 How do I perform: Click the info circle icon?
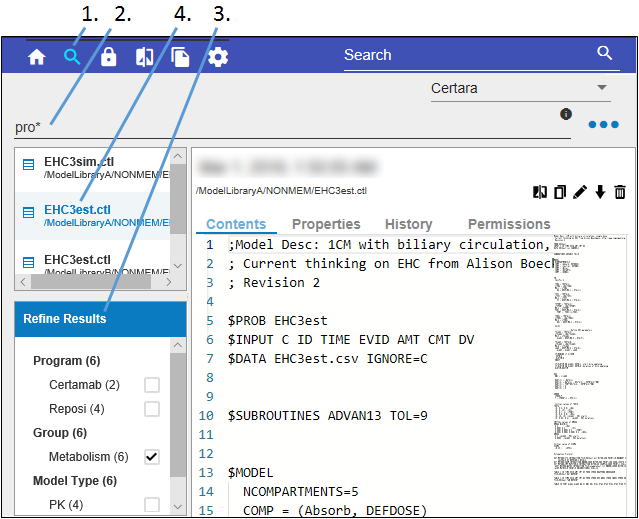(566, 114)
